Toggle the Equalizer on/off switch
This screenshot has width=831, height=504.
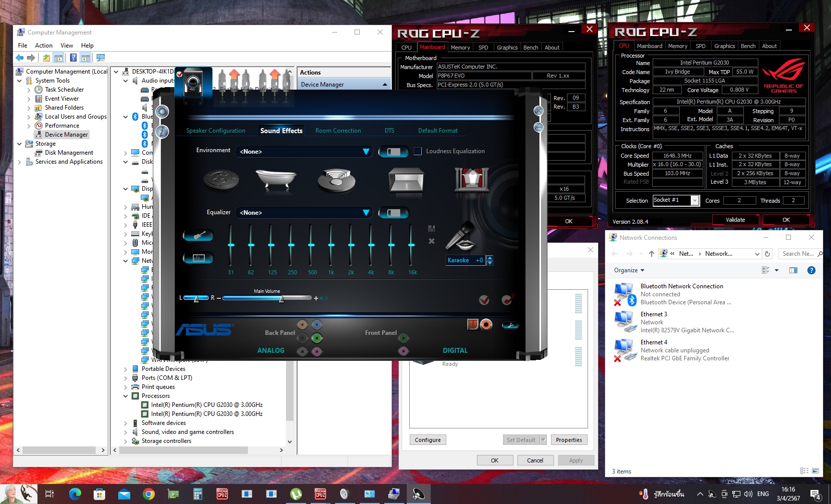[x=393, y=213]
